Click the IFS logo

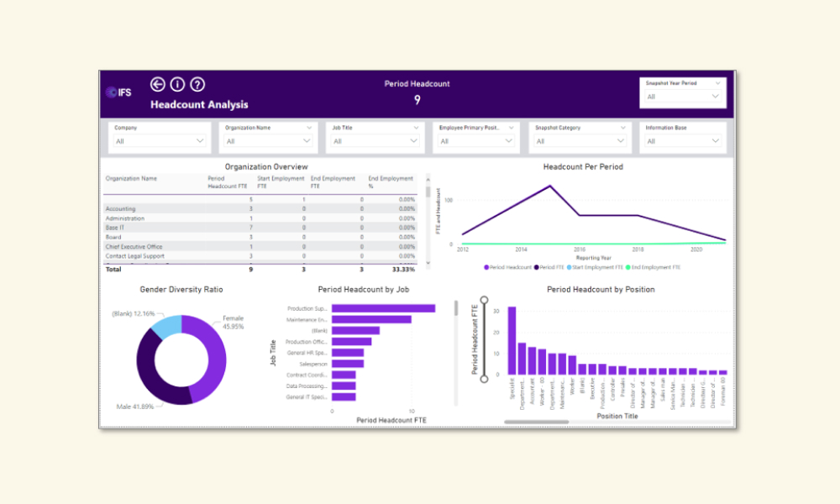[118, 92]
